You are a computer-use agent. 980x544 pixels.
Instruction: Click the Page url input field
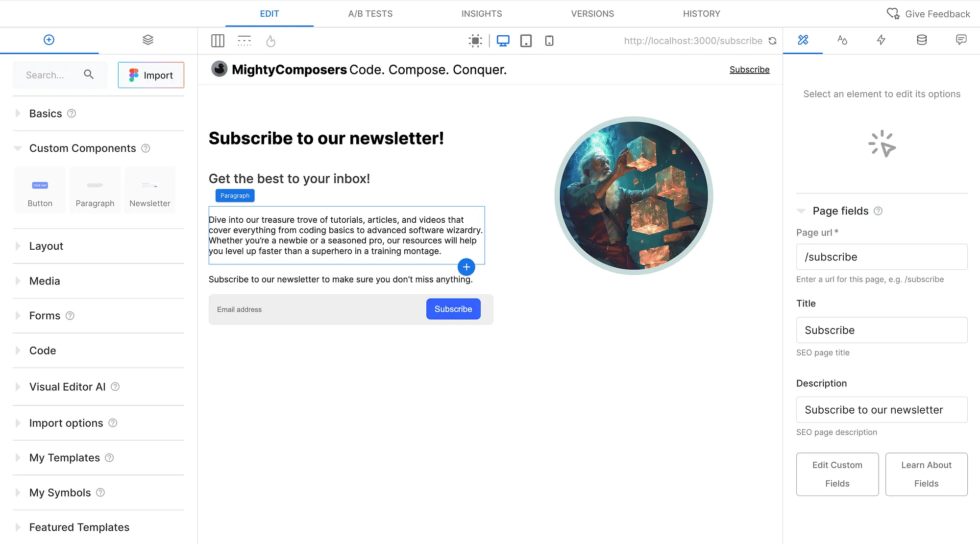pyautogui.click(x=882, y=257)
